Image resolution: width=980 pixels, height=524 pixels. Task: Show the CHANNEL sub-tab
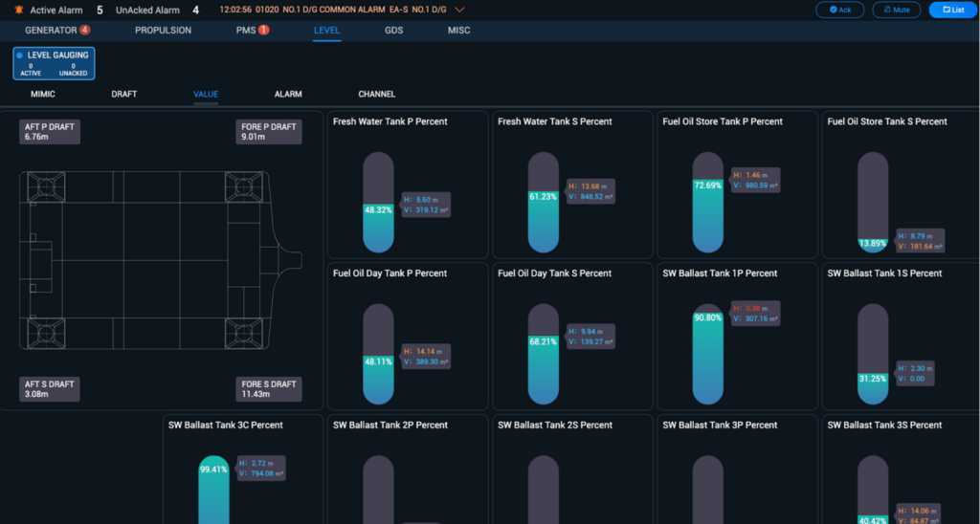point(376,95)
